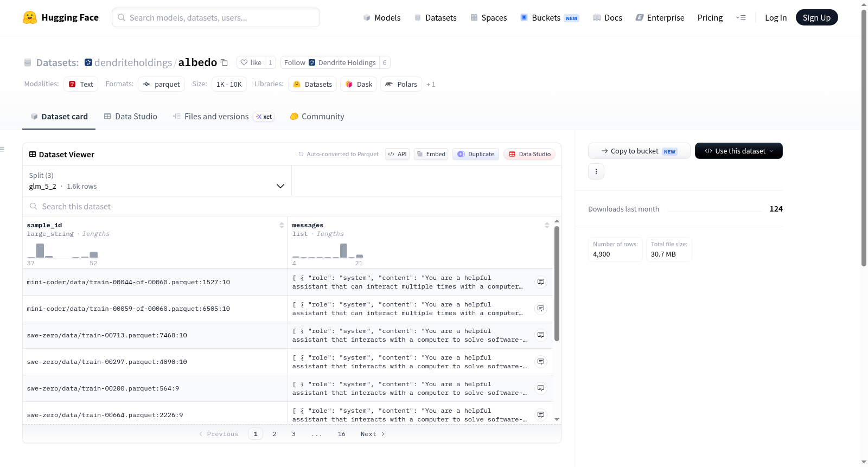Click the Datasets: breadcrumb label
Viewport: 868px width, 467px height.
coord(58,62)
